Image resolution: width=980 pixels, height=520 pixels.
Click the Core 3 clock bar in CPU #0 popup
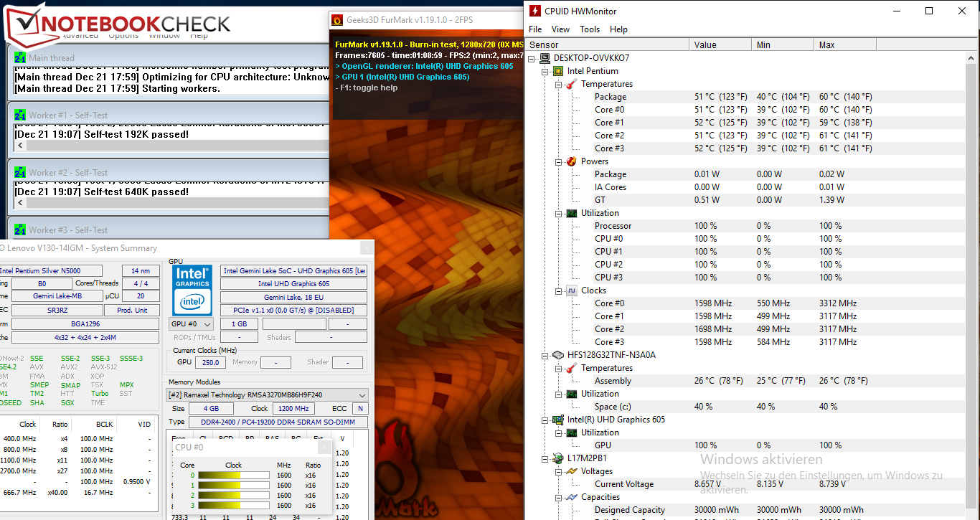pyautogui.click(x=233, y=505)
